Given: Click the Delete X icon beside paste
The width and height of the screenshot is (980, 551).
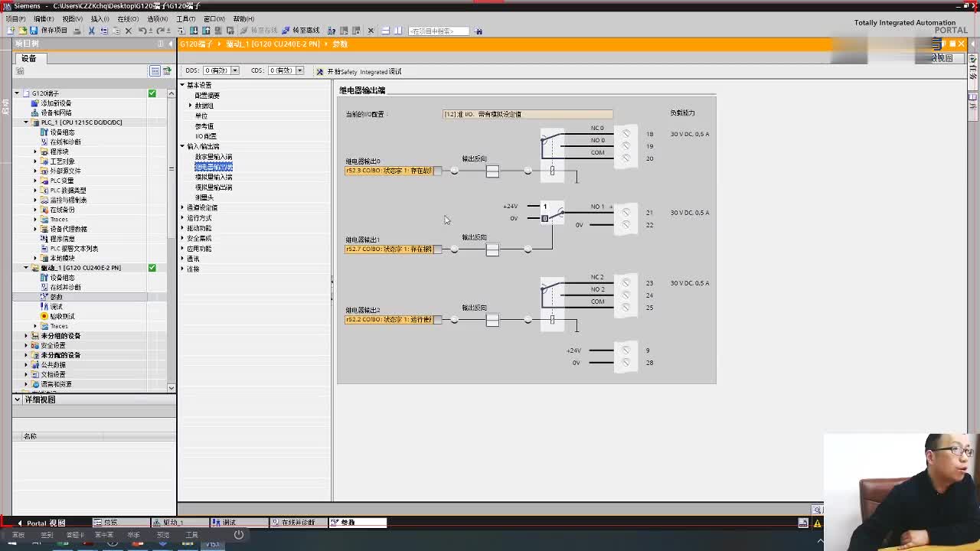Looking at the screenshot, I should coord(129,31).
